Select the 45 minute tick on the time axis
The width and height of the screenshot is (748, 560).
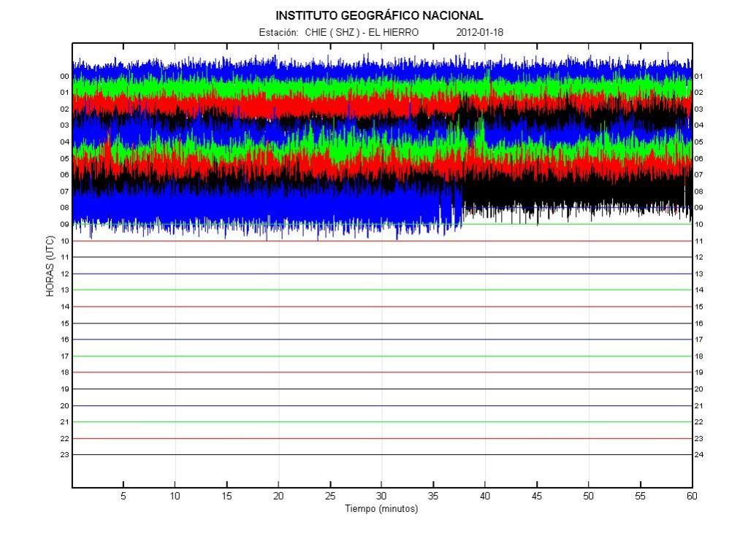point(537,496)
